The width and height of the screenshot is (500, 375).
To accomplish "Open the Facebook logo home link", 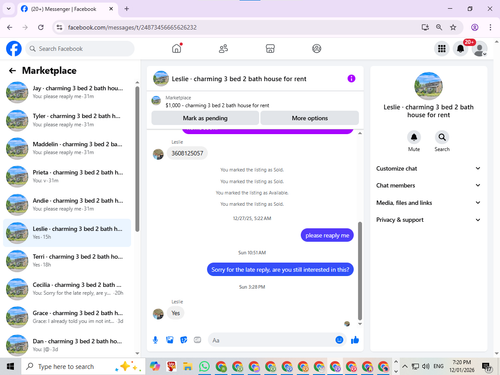I will pyautogui.click(x=14, y=49).
